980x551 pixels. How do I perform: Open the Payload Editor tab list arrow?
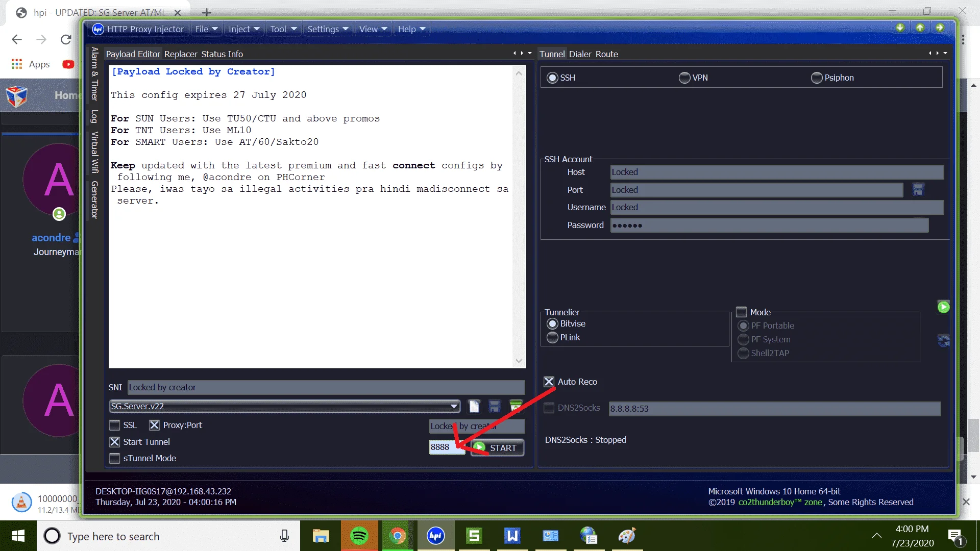(530, 53)
